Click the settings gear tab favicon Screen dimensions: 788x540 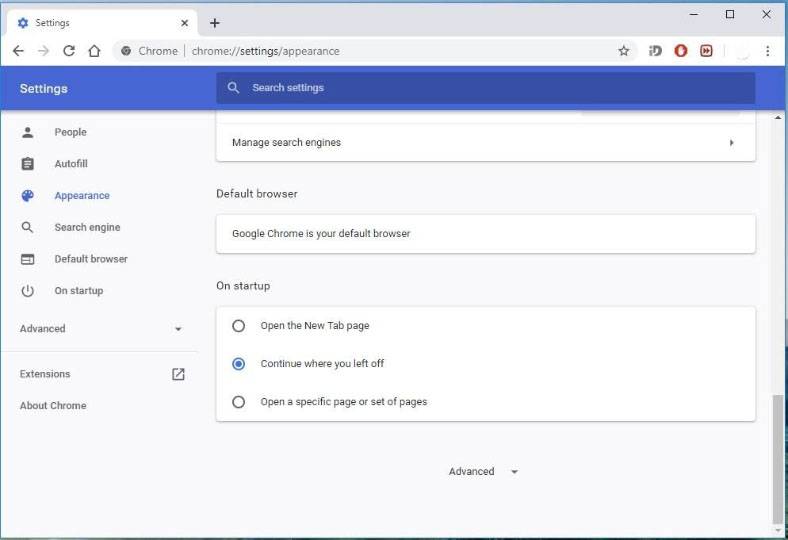pyautogui.click(x=23, y=23)
